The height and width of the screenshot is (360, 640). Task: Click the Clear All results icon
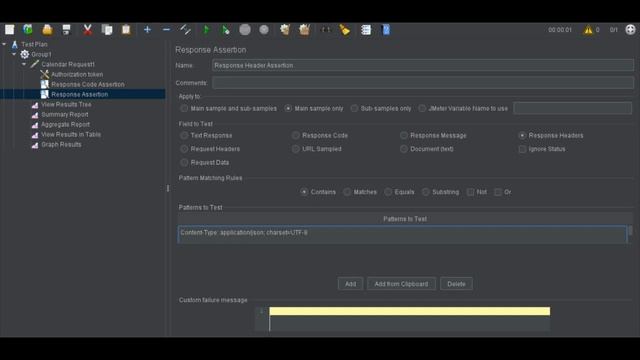coord(304,29)
